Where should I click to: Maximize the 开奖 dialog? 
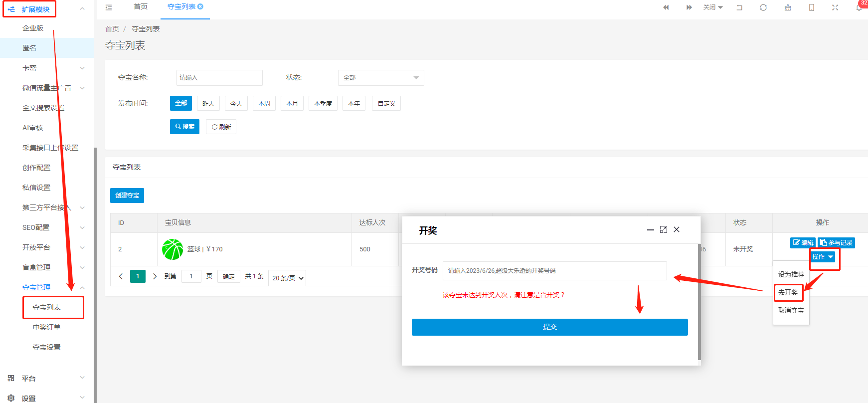[664, 229]
